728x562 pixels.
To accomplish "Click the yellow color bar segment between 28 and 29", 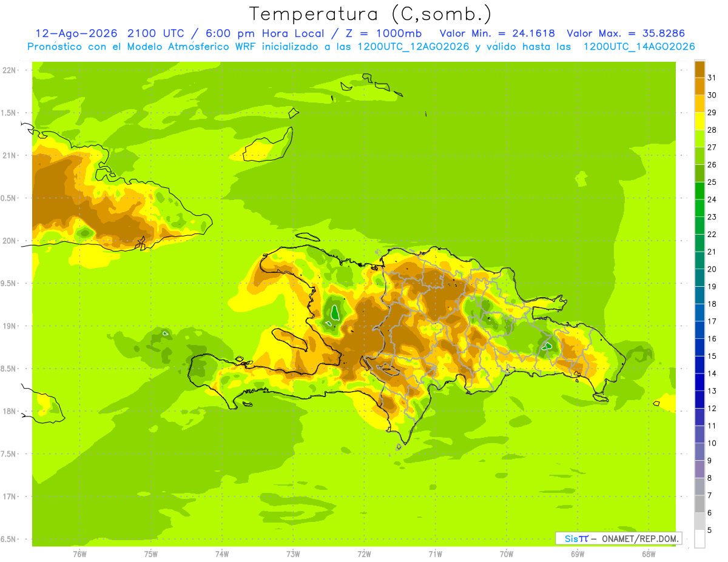I will [699, 121].
